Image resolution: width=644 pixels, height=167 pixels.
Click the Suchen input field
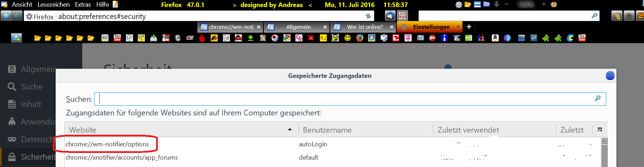coord(346,99)
